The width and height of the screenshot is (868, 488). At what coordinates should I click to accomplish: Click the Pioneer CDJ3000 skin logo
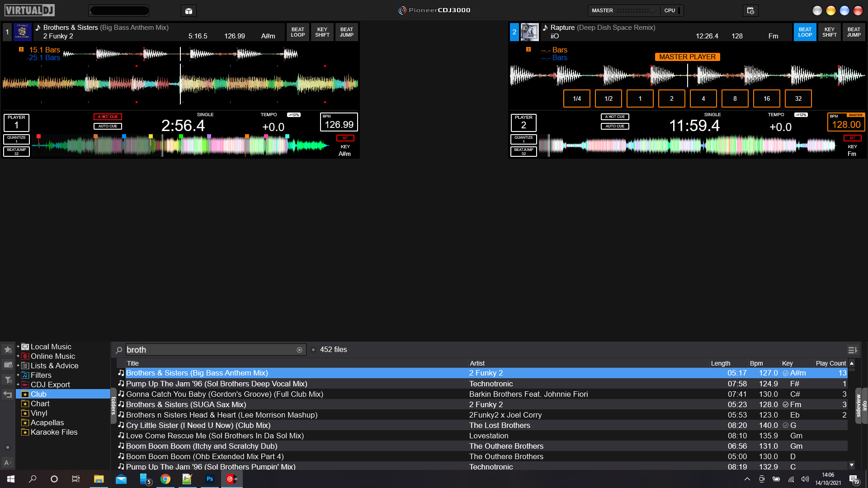pos(434,10)
